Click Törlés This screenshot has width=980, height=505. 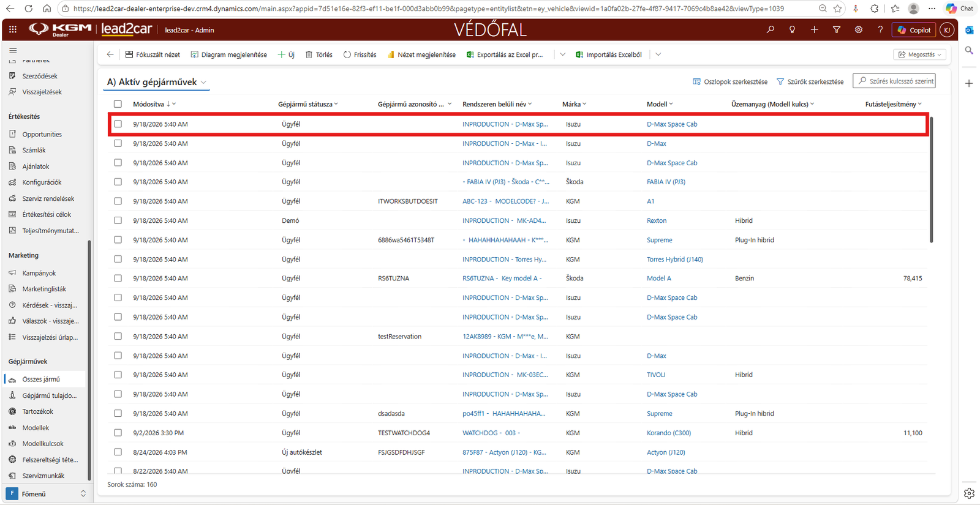coord(318,54)
